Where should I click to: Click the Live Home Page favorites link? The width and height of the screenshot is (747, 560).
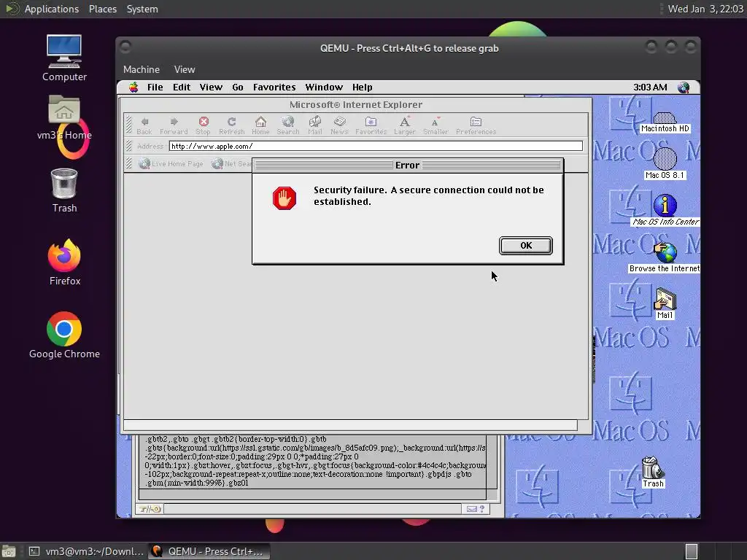(171, 164)
